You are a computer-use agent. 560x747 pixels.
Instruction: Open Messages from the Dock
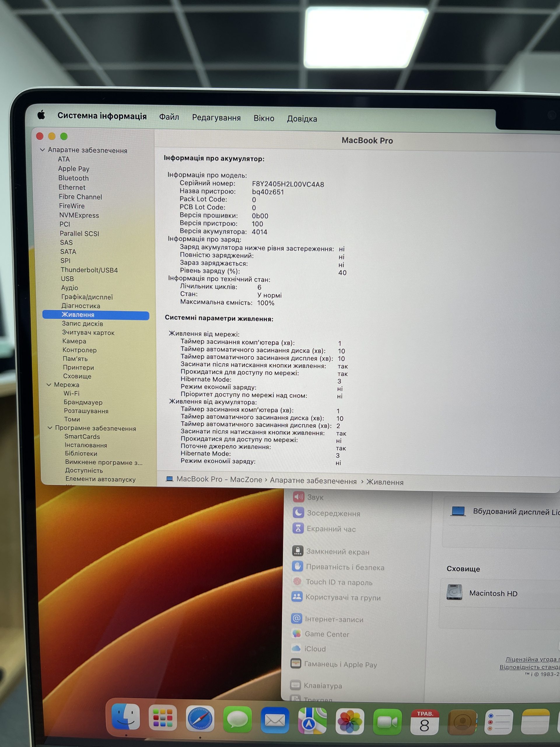[x=238, y=720]
